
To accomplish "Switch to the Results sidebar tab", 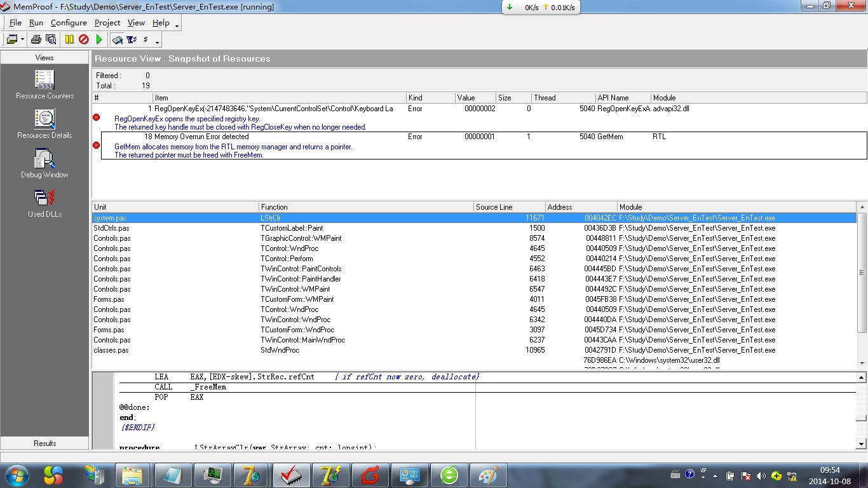I will coord(44,443).
